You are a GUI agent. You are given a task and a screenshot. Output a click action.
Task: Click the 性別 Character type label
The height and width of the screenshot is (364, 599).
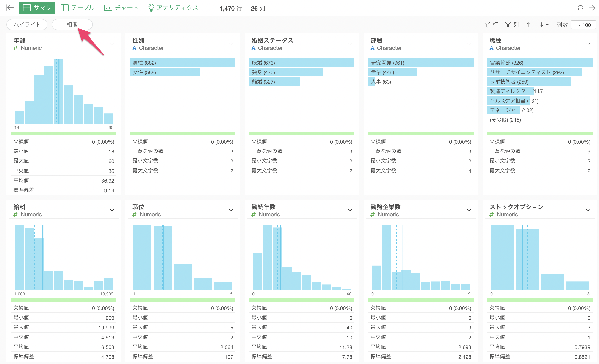(x=148, y=48)
